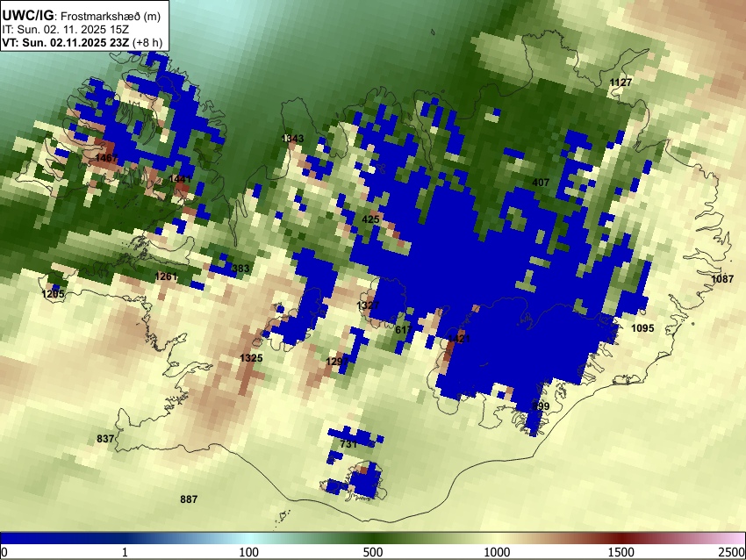Click the legend label 2500
Image resolution: width=746 pixels, height=560 pixels.
[x=733, y=552]
